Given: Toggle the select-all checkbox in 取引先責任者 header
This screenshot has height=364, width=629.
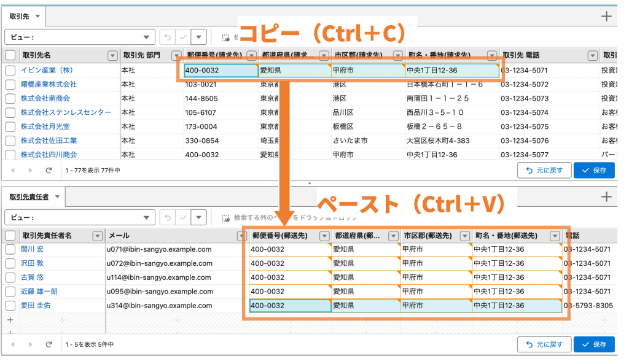Looking at the screenshot, I should [x=10, y=236].
